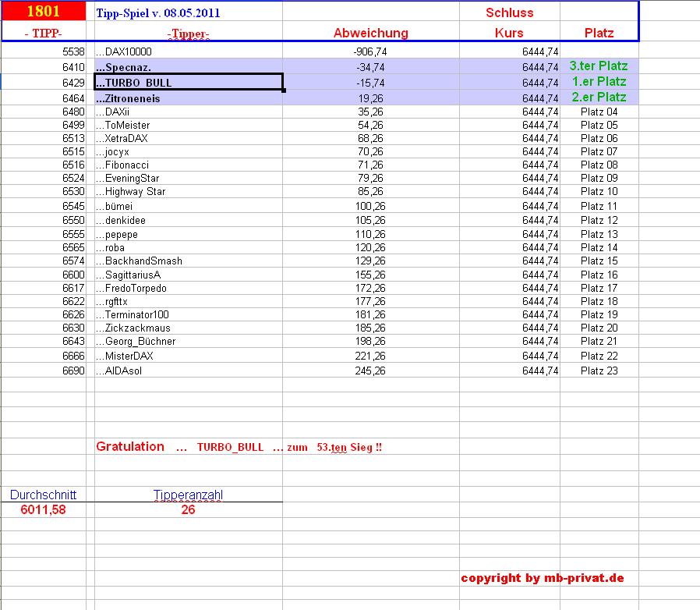
Task: Click deviation value 172,26
Action: click(x=370, y=289)
